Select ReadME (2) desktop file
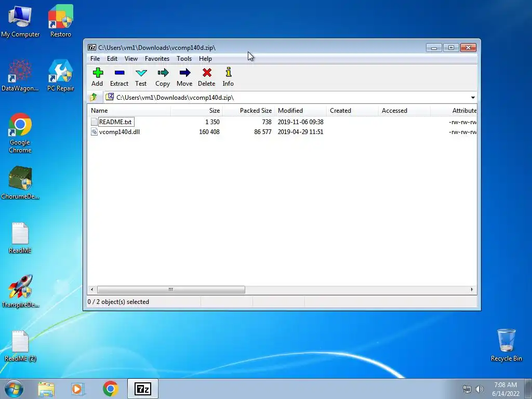 point(20,345)
